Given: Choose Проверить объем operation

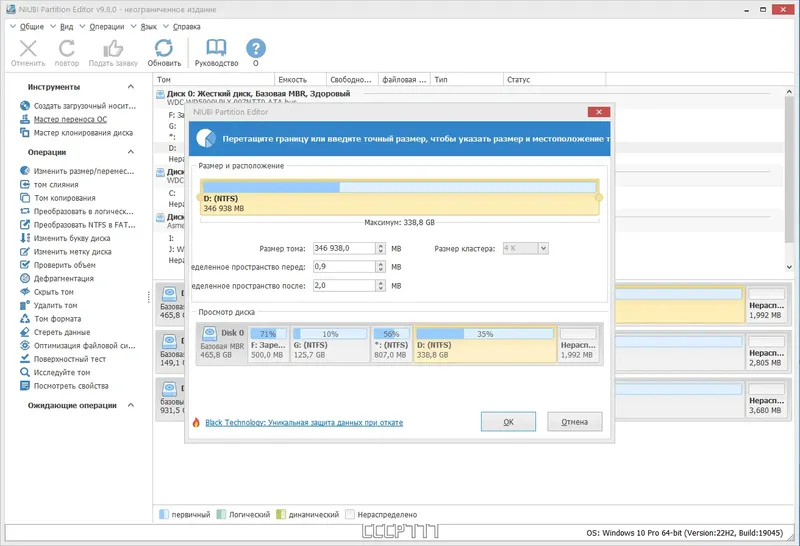Looking at the screenshot, I should (x=58, y=265).
